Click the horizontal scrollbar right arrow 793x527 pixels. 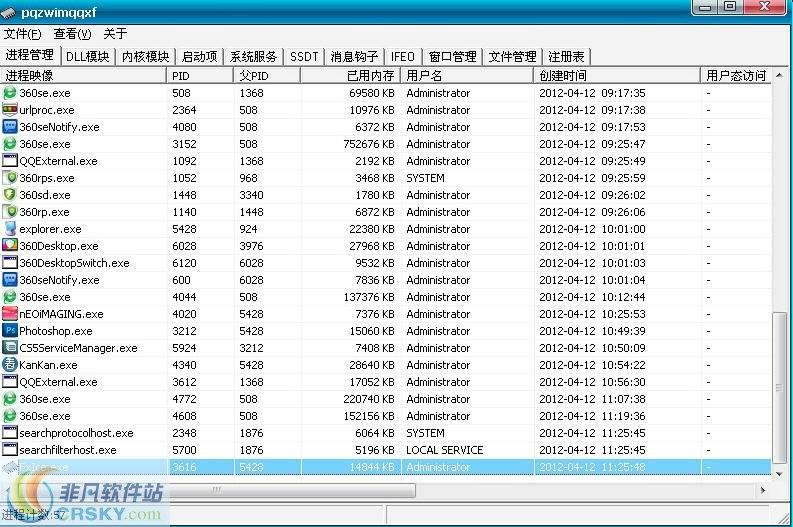[x=763, y=490]
